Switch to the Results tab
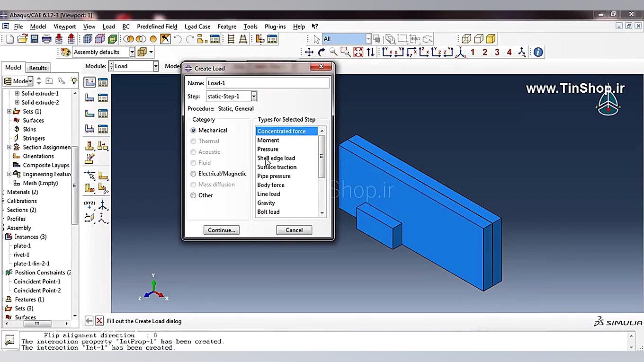 tap(38, 68)
